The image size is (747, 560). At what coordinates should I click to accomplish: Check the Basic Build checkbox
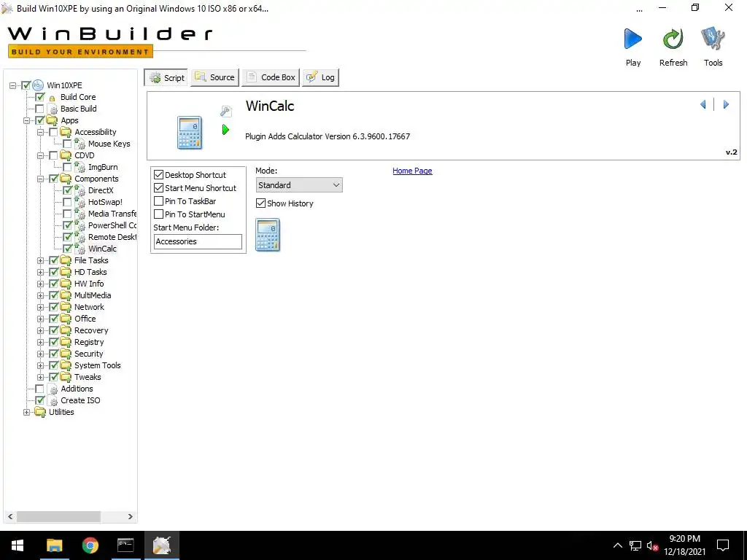[39, 109]
